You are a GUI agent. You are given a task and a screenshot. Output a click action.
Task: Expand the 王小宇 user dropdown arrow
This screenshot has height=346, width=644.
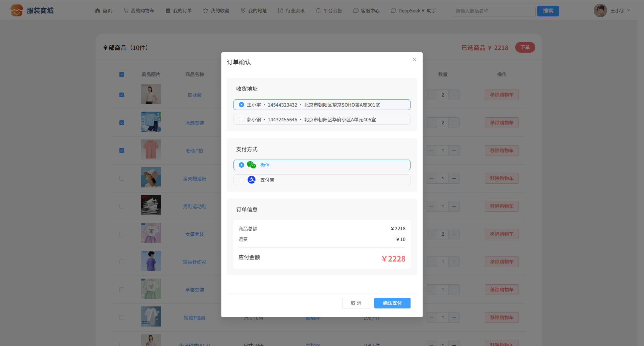click(x=629, y=11)
